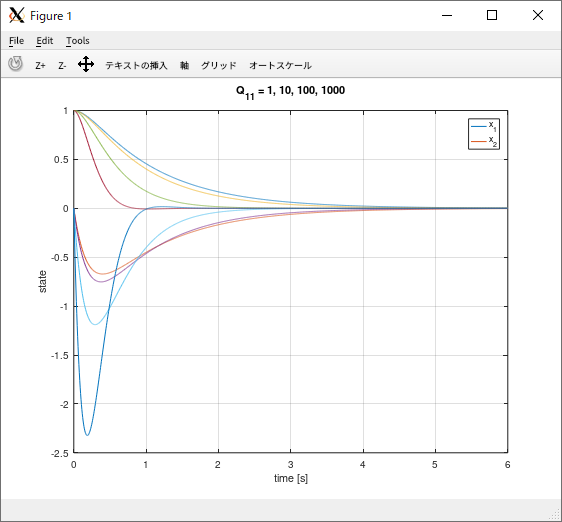The image size is (562, 522).
Task: Activate the pan arrows tool
Action: (86, 64)
